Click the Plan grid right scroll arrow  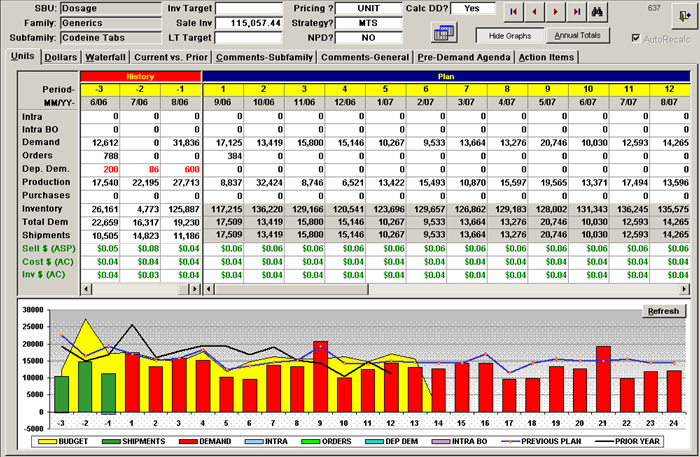(684, 289)
